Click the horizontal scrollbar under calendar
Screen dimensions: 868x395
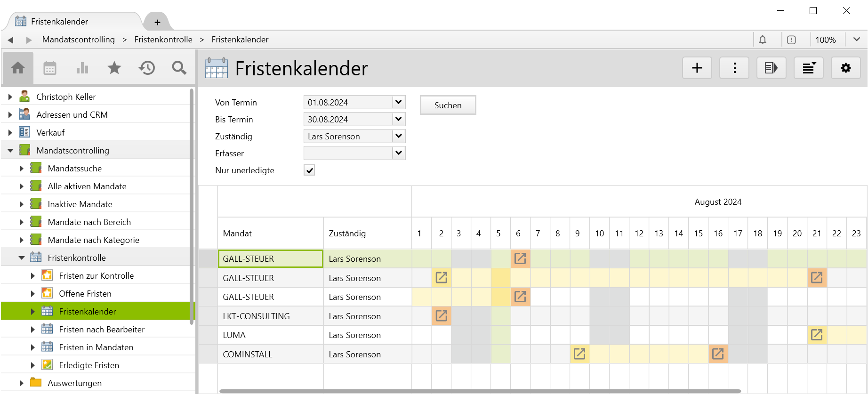(x=480, y=391)
